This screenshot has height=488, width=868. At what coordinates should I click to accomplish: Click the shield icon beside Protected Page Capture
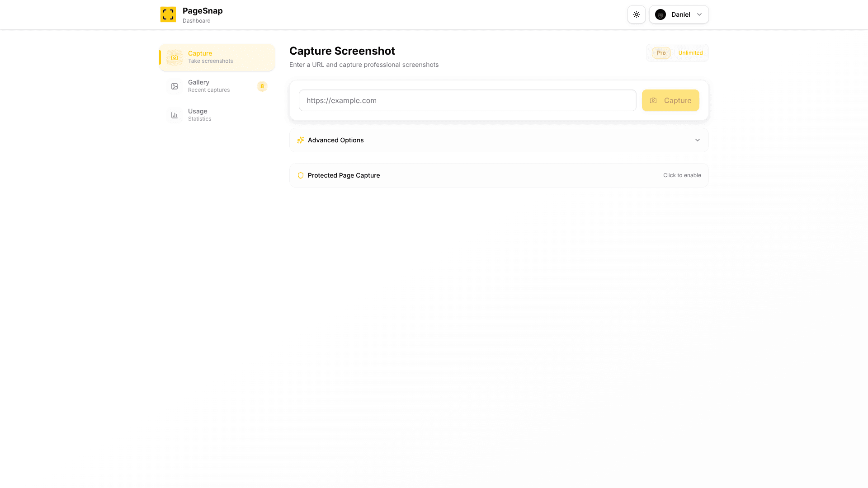pyautogui.click(x=300, y=175)
